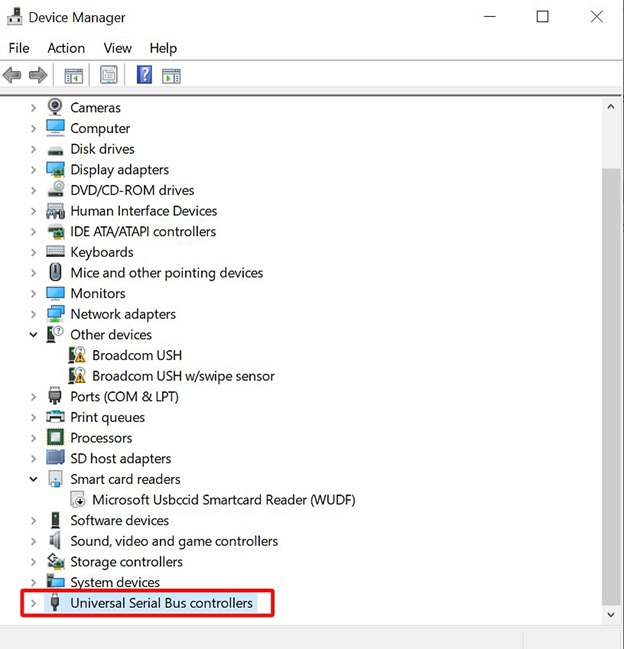The image size is (624, 649).
Task: Select Mice and other pointing devices label
Action: click(167, 273)
